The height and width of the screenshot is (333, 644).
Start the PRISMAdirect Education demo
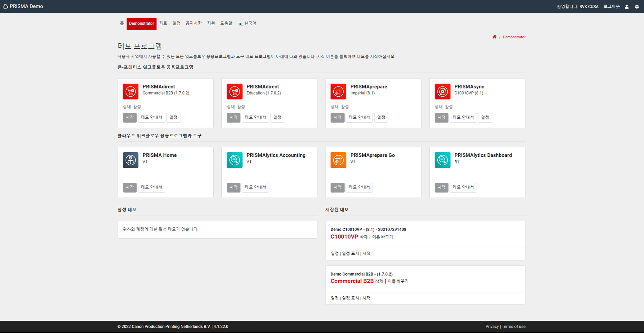234,117
